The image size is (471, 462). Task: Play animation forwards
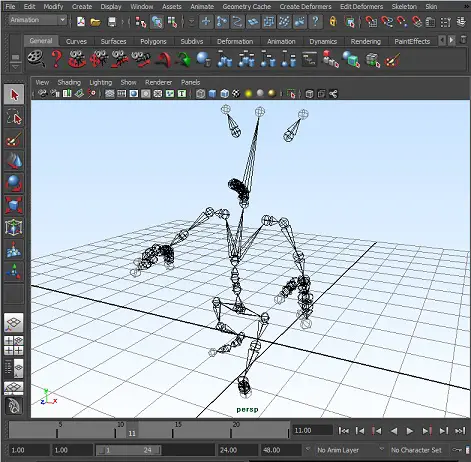coord(410,431)
